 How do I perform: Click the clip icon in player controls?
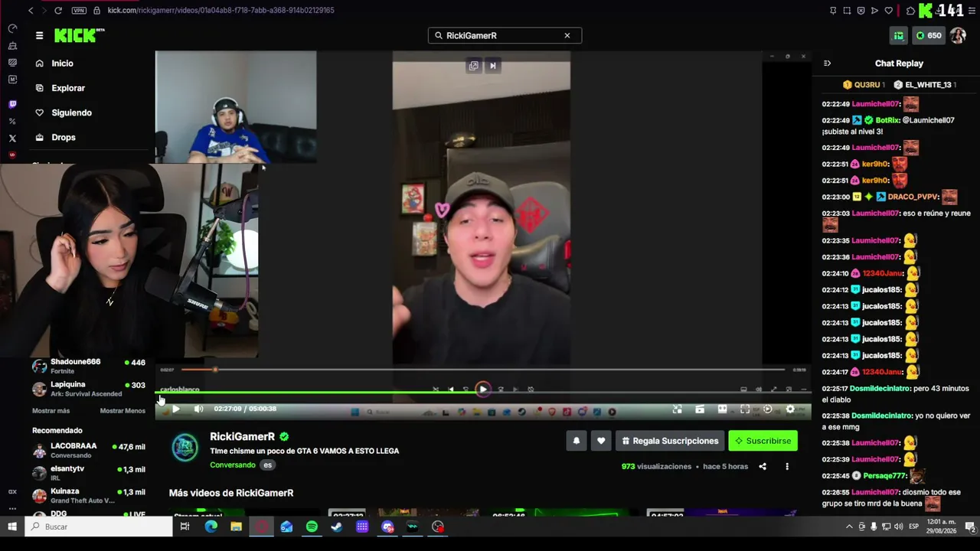point(700,409)
